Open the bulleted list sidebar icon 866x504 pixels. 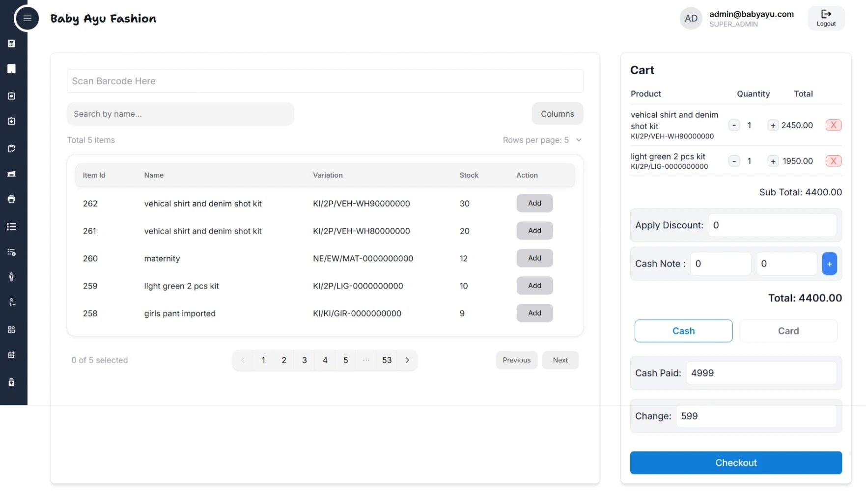[x=11, y=226]
